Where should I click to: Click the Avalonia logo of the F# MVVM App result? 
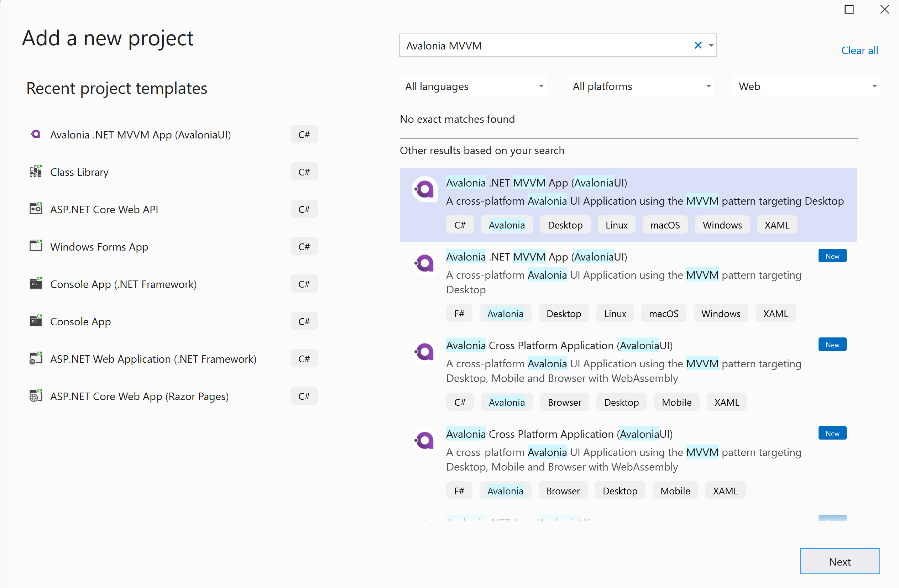pyautogui.click(x=424, y=263)
